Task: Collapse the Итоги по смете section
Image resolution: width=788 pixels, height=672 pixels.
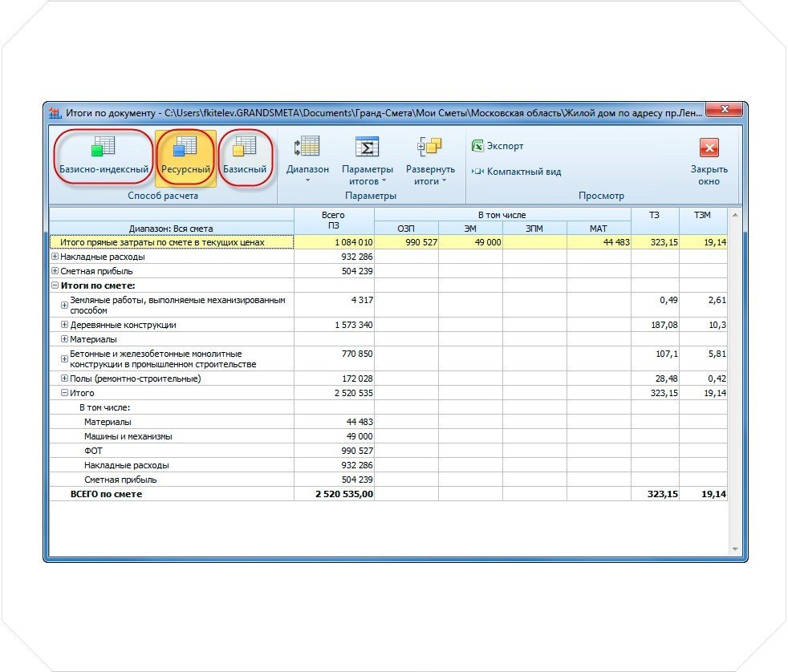Action: [x=55, y=285]
